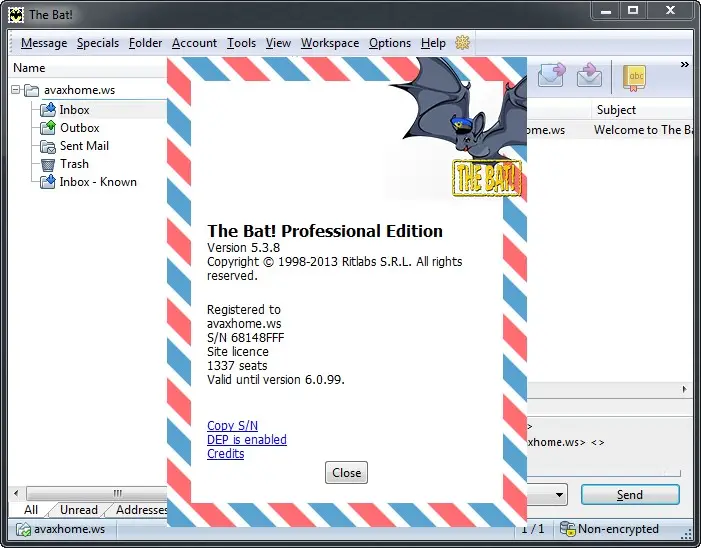The width and height of the screenshot is (701, 548).
Task: Click the Copy S/N link
Action: point(232,426)
